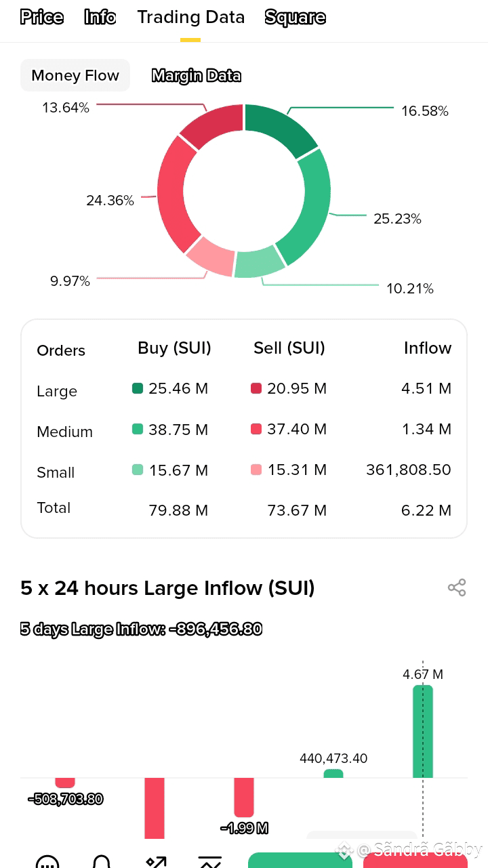Tap the arrow icon in bottom bar
This screenshot has height=868, width=488.
(x=156, y=861)
